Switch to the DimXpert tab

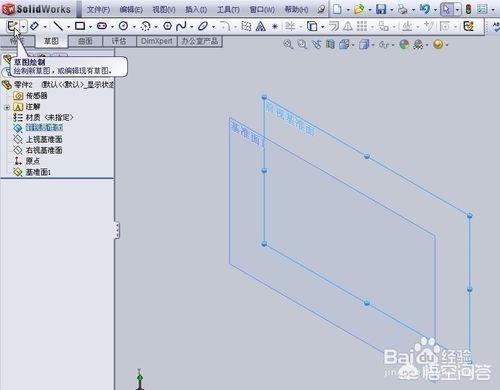point(157,41)
